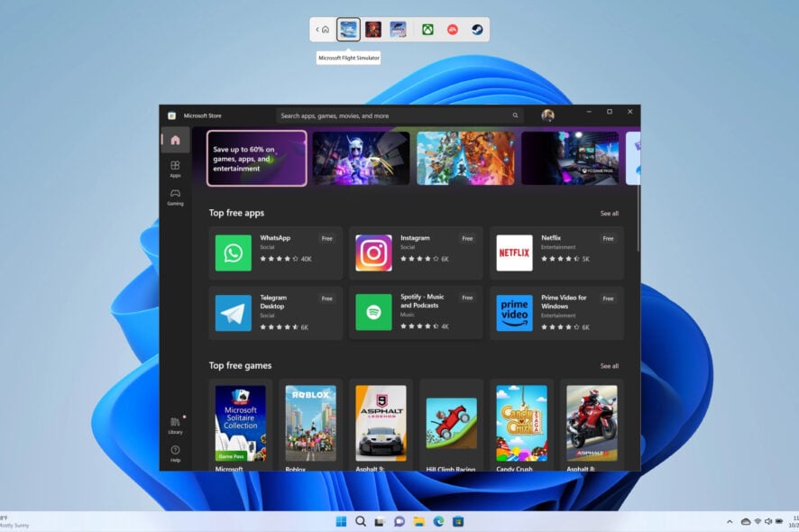Image resolution: width=799 pixels, height=532 pixels.
Task: Click the magnifier icon in the Store search box
Action: click(515, 115)
